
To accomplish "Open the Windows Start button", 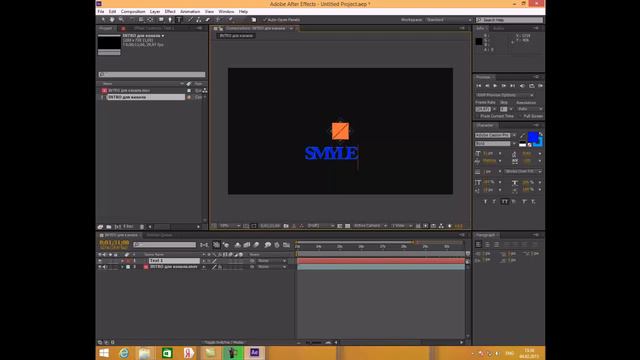I will coord(104,353).
